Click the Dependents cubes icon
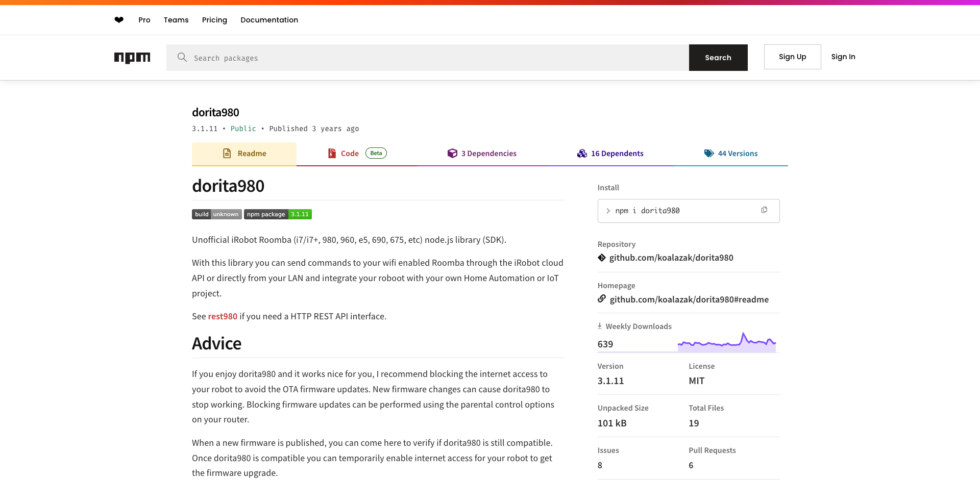The height and width of the screenshot is (480, 980). (582, 153)
